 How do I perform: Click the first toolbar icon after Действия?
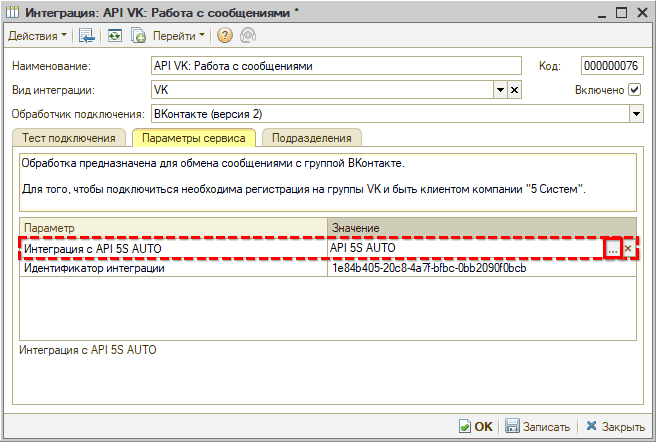[88, 35]
